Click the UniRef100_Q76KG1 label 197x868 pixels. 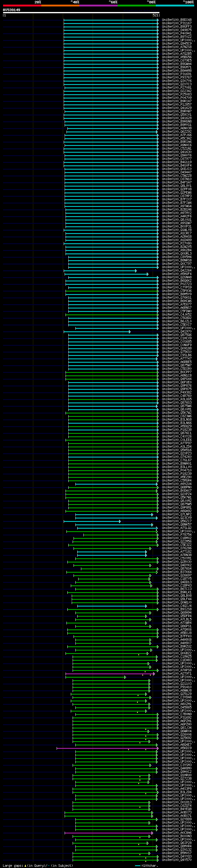point(177,297)
